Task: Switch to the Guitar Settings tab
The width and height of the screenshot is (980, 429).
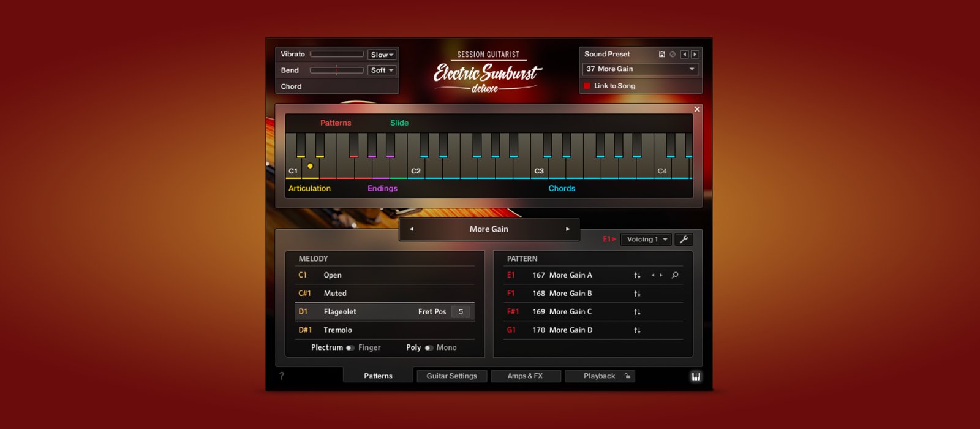Action: click(x=451, y=376)
